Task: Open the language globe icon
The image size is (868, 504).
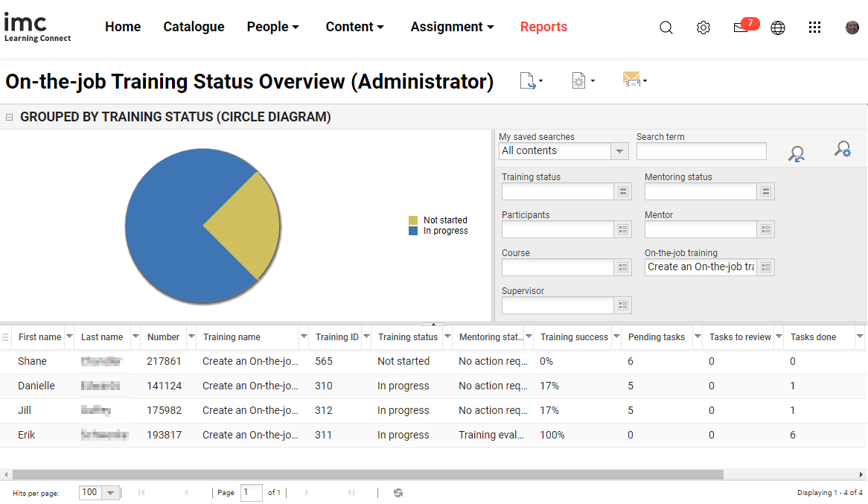Action: [x=778, y=27]
